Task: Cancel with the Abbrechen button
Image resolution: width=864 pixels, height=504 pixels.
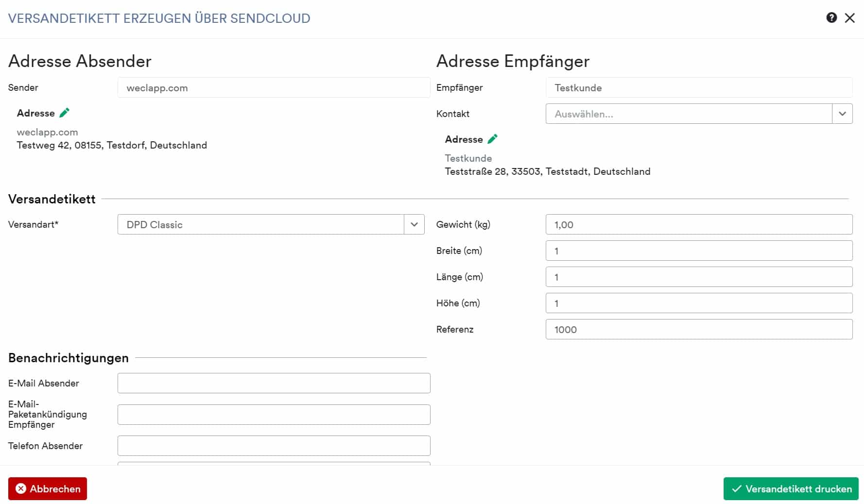Action: click(x=48, y=488)
